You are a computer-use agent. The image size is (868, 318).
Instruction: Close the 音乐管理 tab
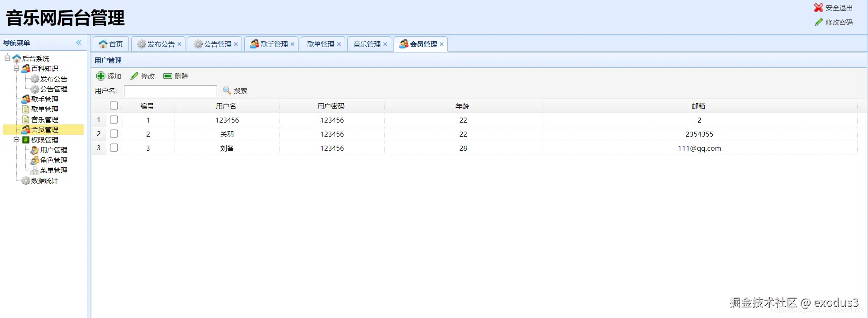coord(385,44)
